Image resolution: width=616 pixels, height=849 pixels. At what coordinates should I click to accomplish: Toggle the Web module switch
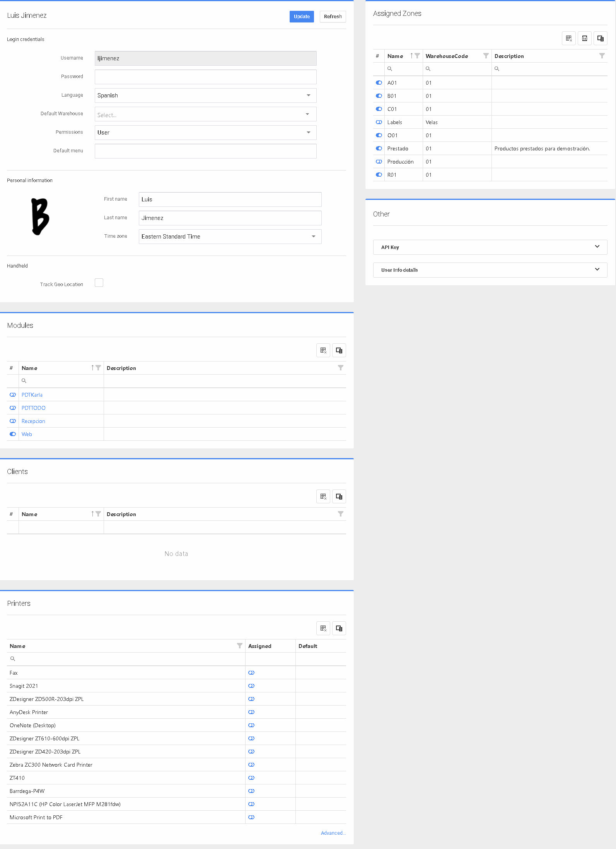coord(13,434)
